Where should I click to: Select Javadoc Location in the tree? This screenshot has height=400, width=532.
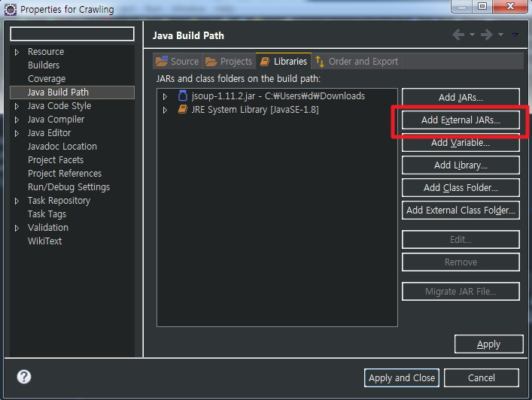pyautogui.click(x=62, y=147)
